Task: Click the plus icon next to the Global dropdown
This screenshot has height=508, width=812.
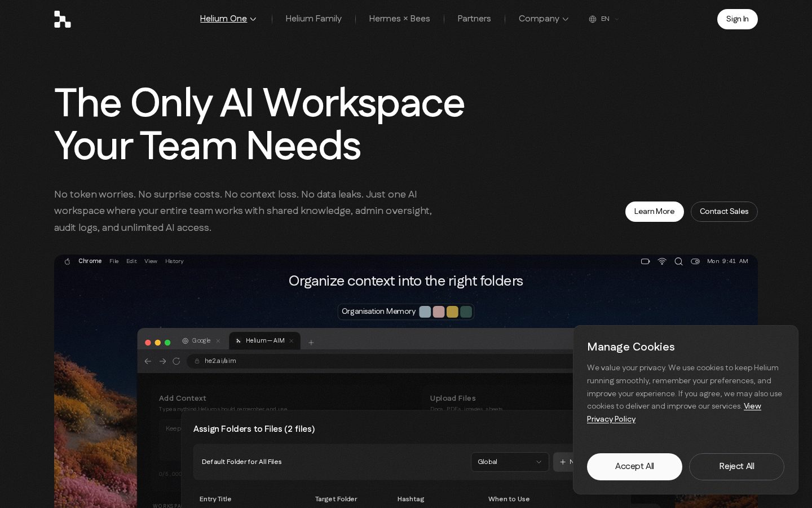Action: [563, 462]
